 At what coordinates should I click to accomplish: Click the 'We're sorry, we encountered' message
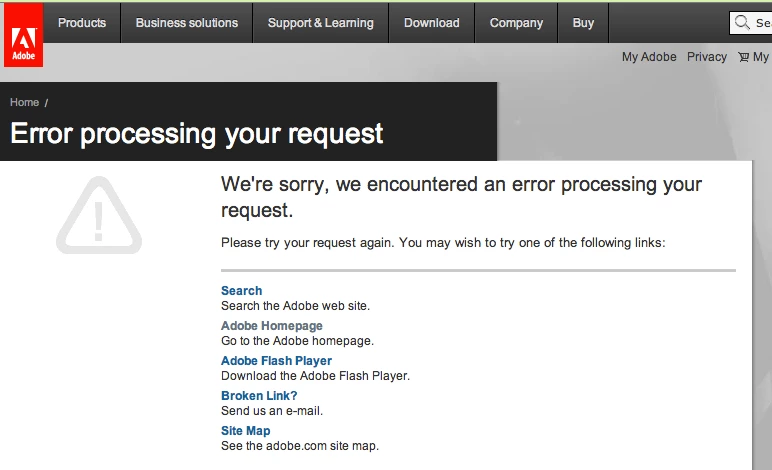click(x=461, y=197)
